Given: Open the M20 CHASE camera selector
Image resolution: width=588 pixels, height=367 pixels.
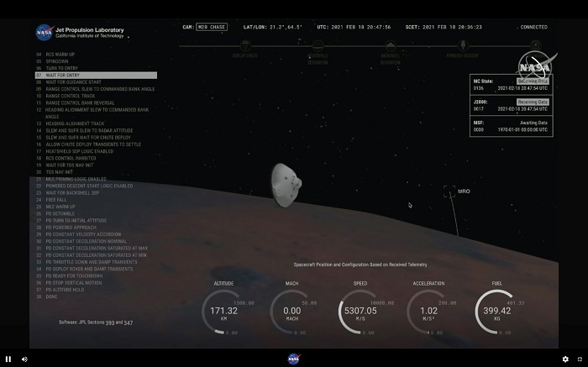Looking at the screenshot, I should pyautogui.click(x=212, y=27).
